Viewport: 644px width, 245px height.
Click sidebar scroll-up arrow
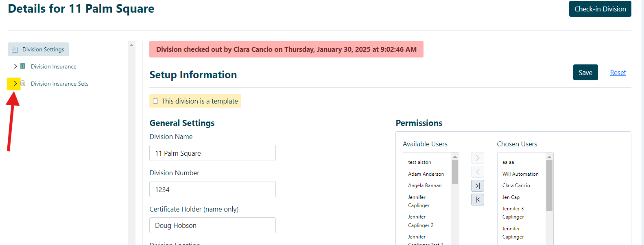pos(131,45)
